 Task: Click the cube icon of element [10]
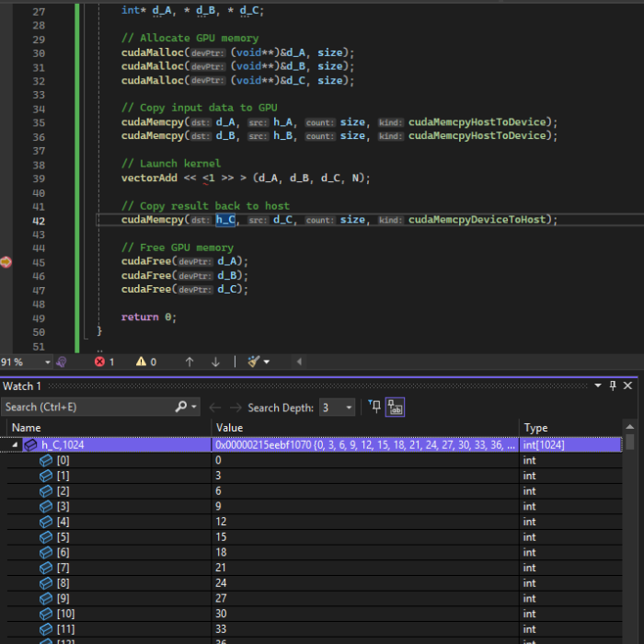46,614
